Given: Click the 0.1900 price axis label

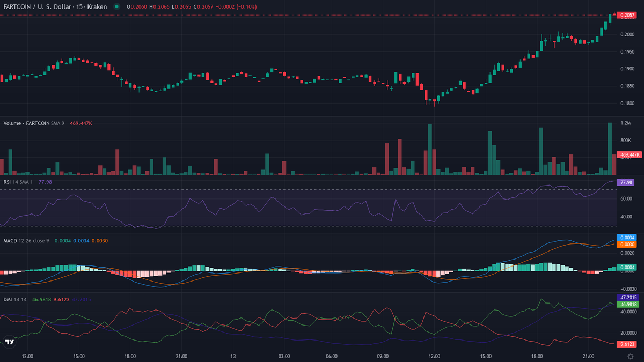Looking at the screenshot, I should coord(627,69).
